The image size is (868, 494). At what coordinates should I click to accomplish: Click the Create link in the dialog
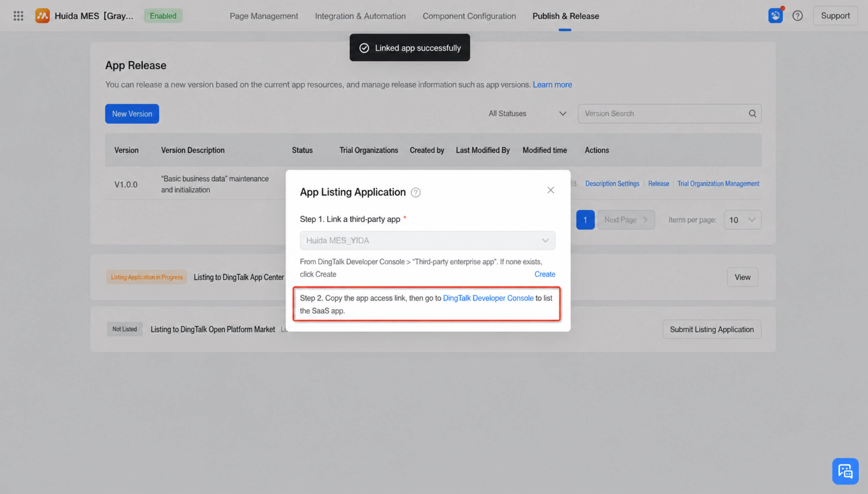545,274
